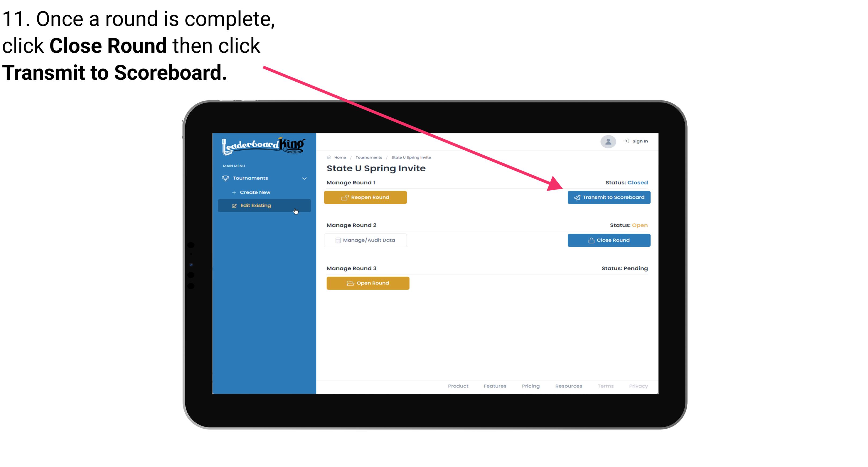868x467 pixels.
Task: Click the Home breadcrumb link
Action: tap(339, 157)
